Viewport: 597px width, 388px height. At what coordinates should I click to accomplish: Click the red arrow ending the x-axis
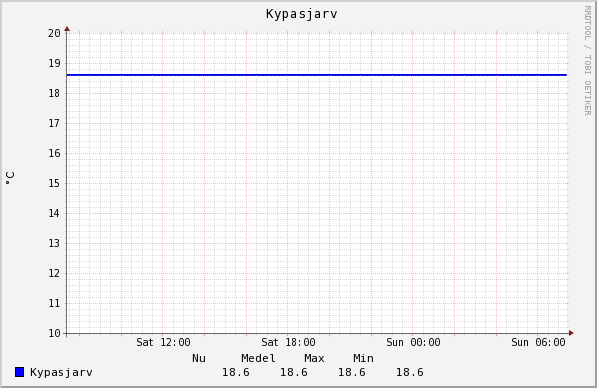[x=571, y=333]
